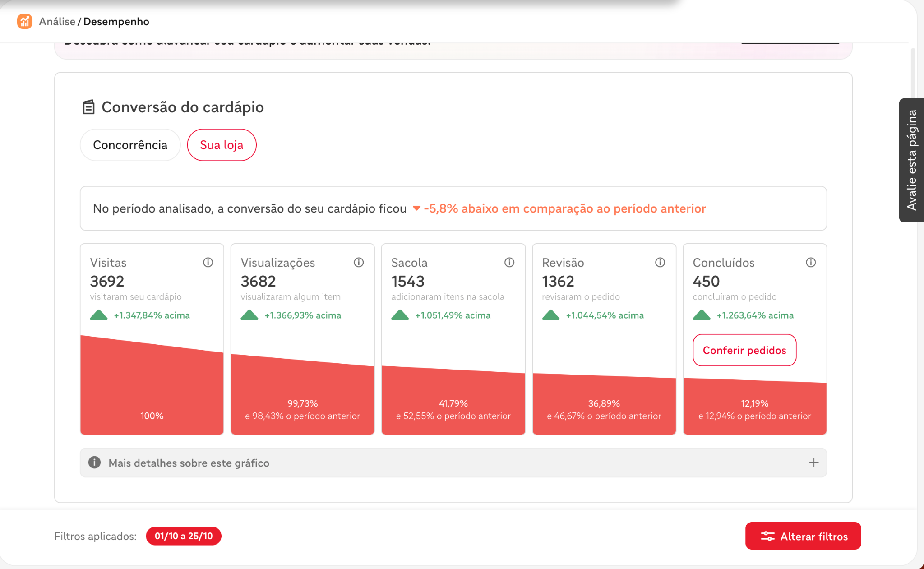This screenshot has height=569, width=924.
Task: Click the +1.263,64% acima indicator
Action: pos(743,315)
